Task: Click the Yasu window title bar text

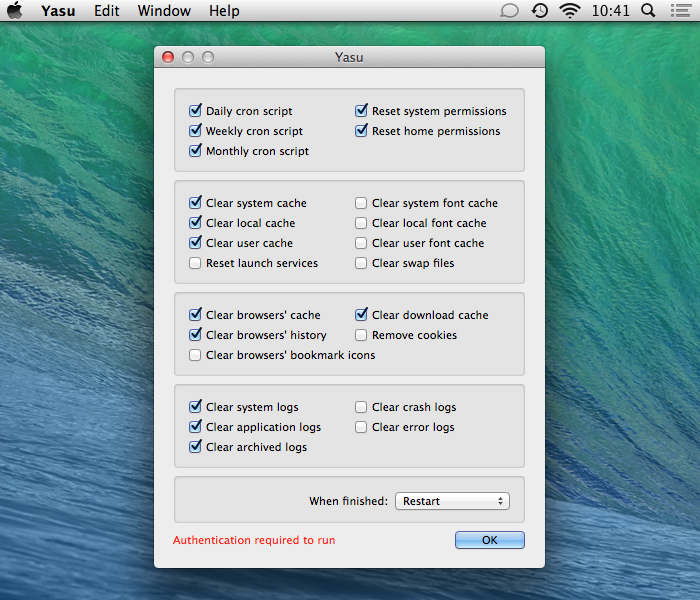Action: point(349,58)
